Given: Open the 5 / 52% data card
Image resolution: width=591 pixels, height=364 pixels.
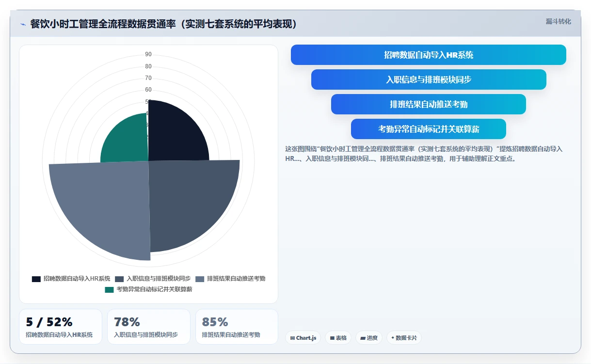Looking at the screenshot, I should click(61, 327).
